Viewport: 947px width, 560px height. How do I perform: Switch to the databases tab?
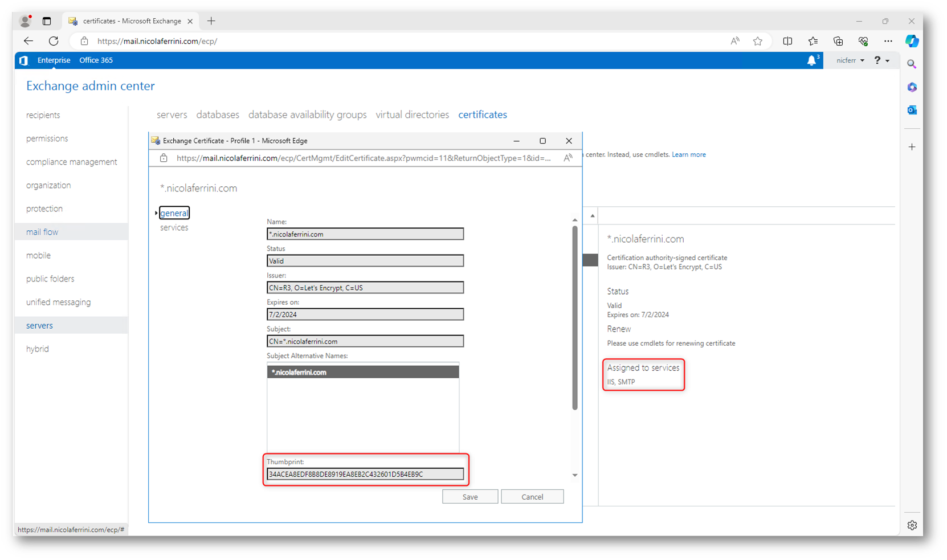pyautogui.click(x=218, y=115)
